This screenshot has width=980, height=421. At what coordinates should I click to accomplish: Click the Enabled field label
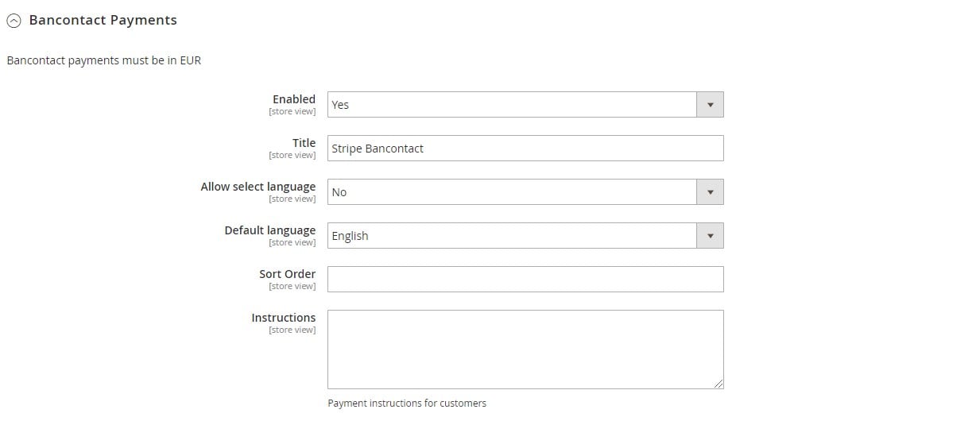tap(294, 99)
